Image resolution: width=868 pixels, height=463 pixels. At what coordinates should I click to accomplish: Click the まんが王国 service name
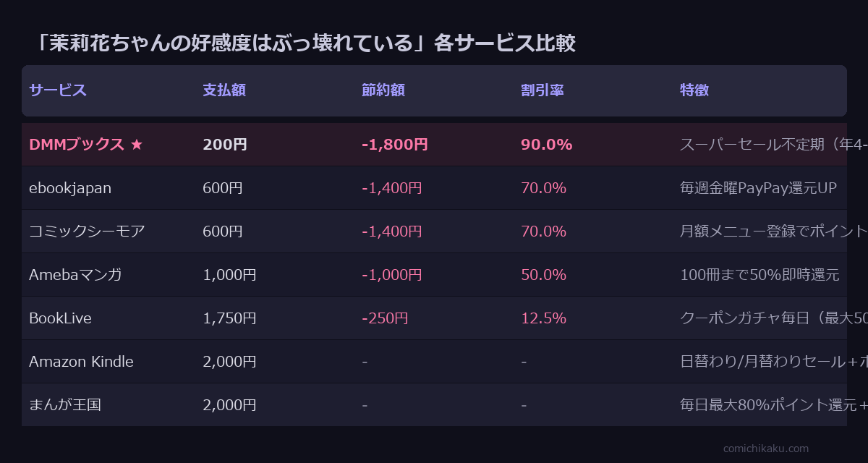click(x=65, y=405)
